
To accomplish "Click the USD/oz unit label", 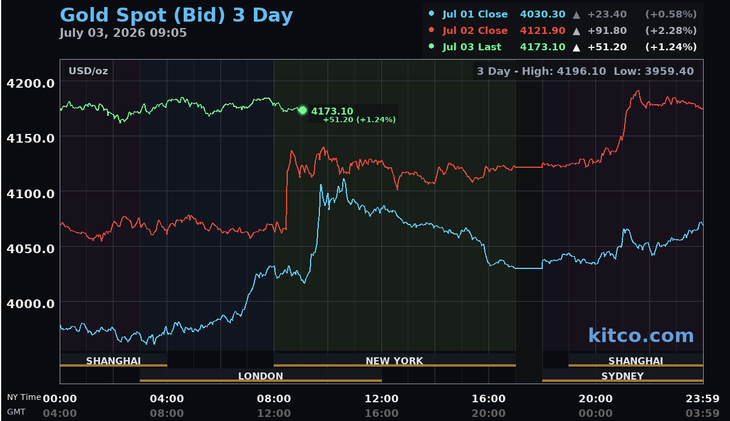I will [88, 71].
